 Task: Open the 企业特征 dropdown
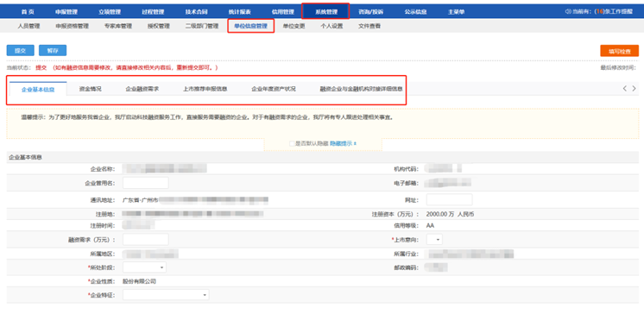[x=166, y=295]
